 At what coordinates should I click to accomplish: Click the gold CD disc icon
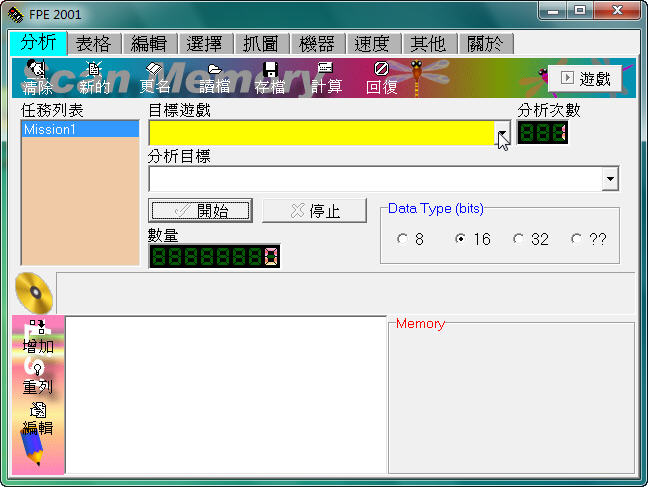[34, 292]
